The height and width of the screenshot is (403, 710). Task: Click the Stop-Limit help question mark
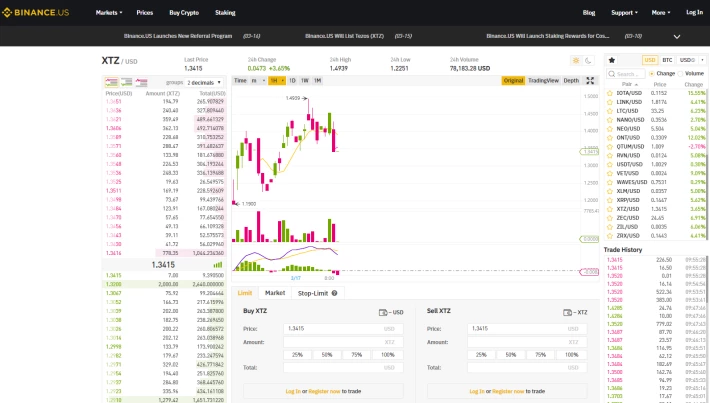334,293
